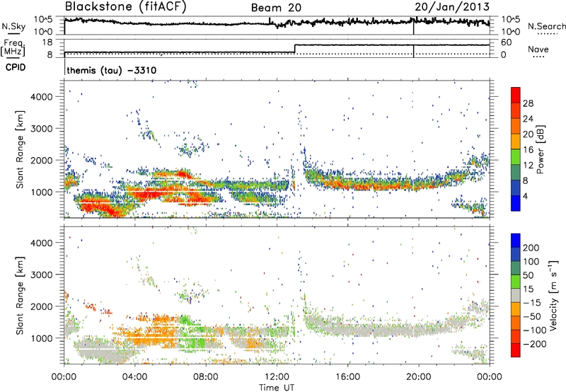Select the "Power [dB]" colorbar title
Viewport: 566px width, 392px height.
tap(540, 149)
